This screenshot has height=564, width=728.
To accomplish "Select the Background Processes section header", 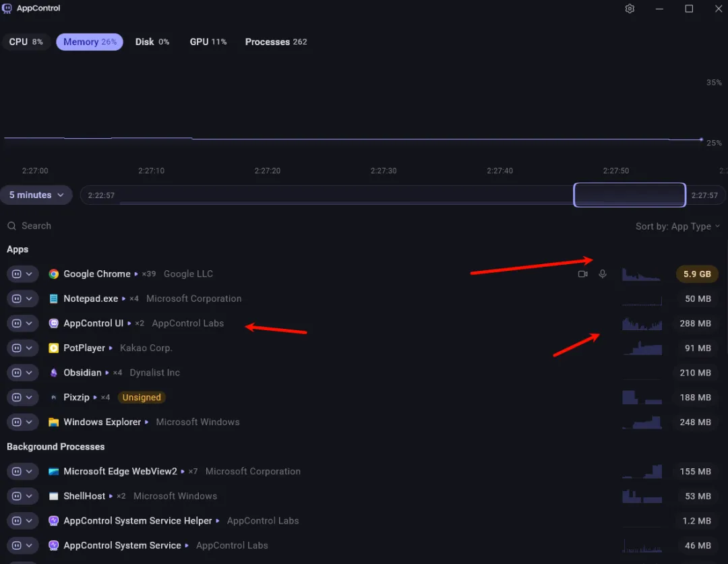I will click(56, 447).
